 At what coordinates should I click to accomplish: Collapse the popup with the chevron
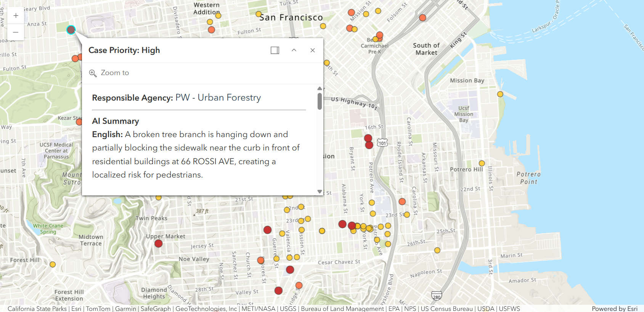[294, 50]
